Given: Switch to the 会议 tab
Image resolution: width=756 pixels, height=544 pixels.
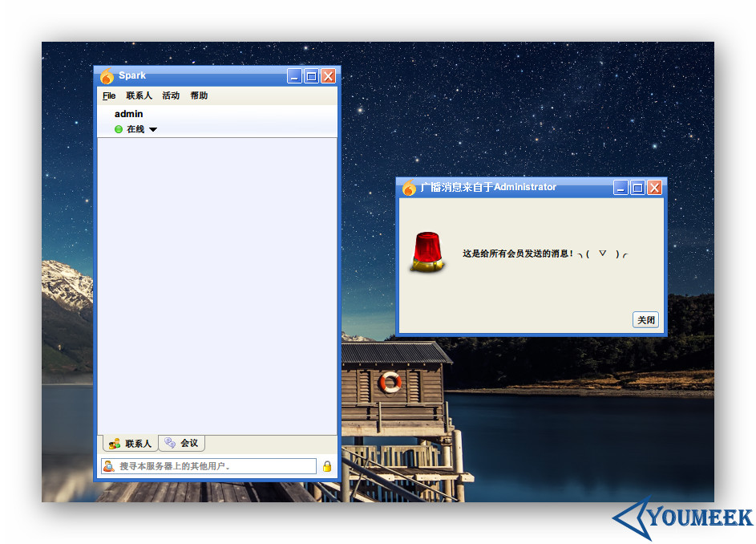Looking at the screenshot, I should (x=181, y=443).
